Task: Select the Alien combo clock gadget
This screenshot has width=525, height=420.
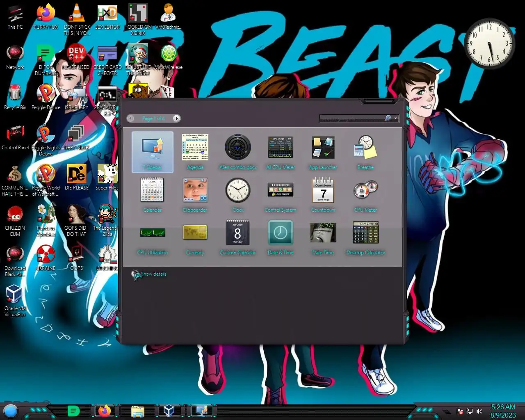Action: (238, 152)
